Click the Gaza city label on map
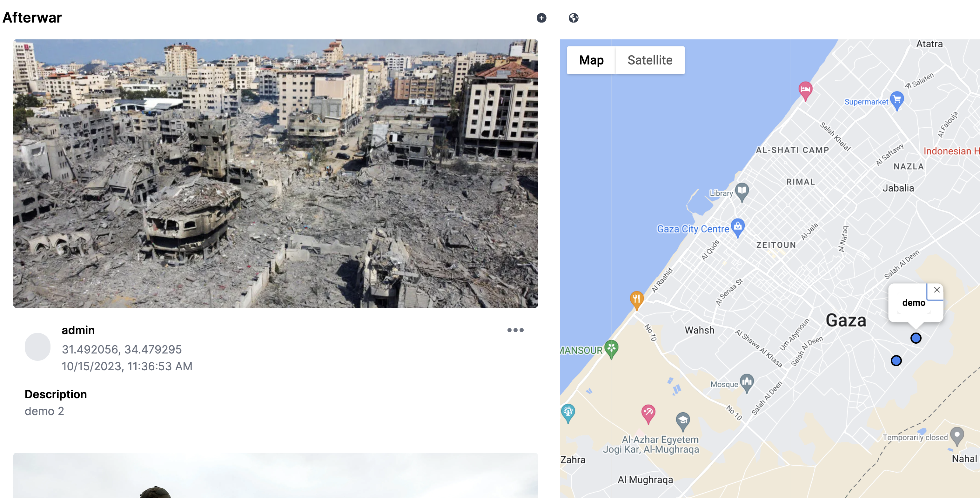980x498 pixels. (846, 320)
